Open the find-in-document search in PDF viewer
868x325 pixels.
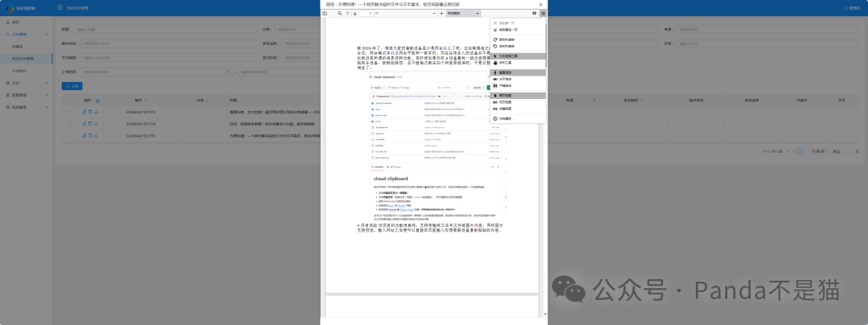tap(339, 14)
